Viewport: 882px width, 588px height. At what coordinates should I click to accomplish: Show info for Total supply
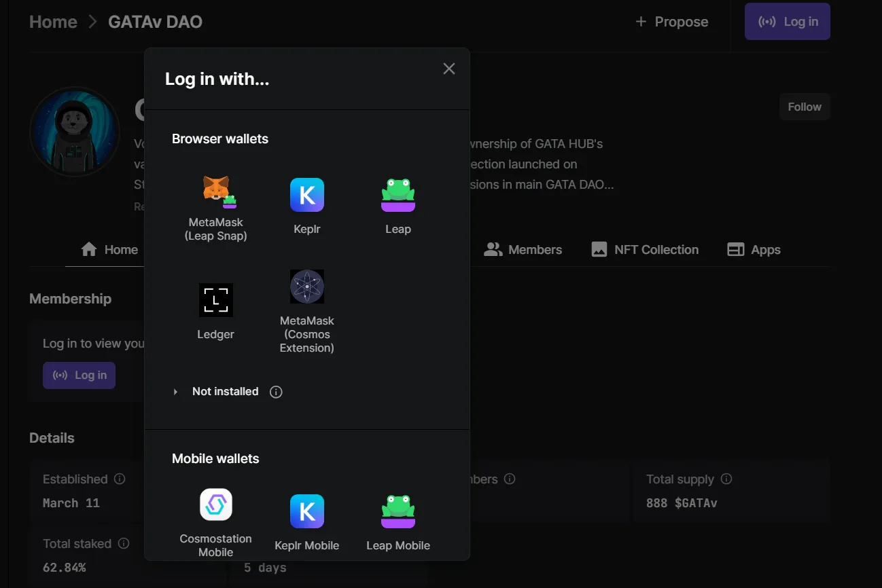pos(726,479)
